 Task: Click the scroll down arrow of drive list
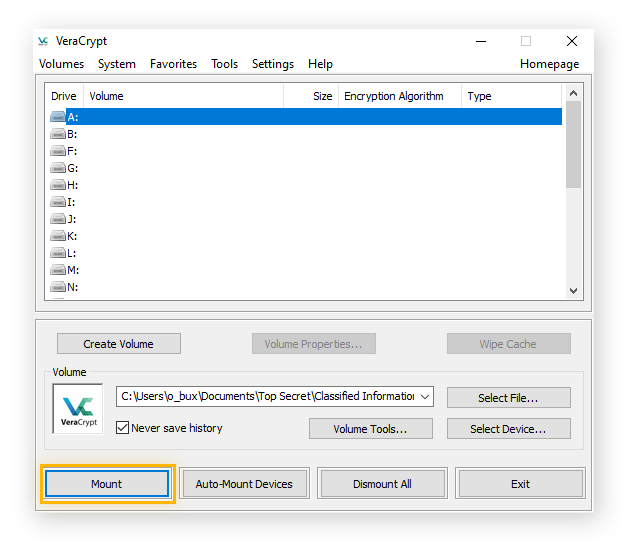tap(573, 291)
